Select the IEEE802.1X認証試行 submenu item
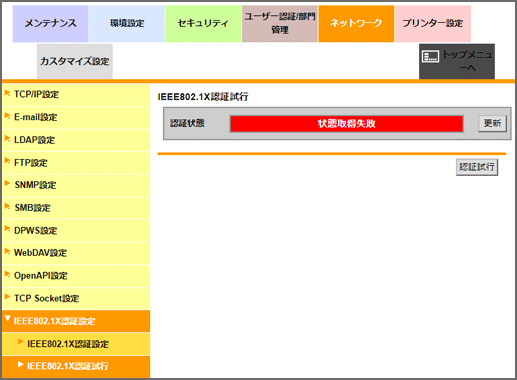The width and height of the screenshot is (517, 380). 76,367
